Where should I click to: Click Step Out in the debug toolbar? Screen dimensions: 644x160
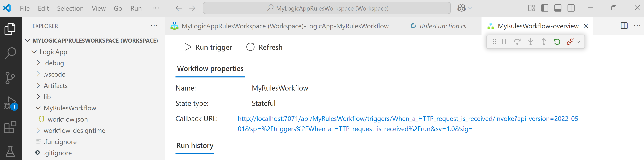click(x=543, y=42)
